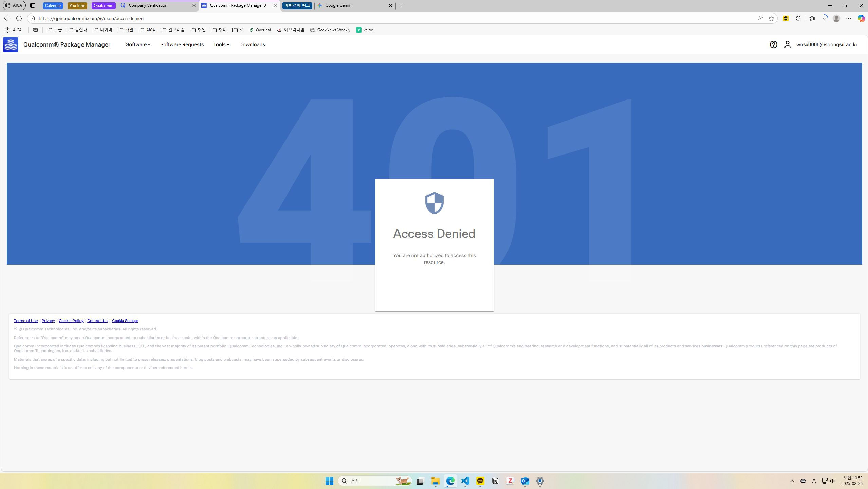Open the Copilot sidebar icon
Viewport: 868px width, 489px height.
[861, 18]
